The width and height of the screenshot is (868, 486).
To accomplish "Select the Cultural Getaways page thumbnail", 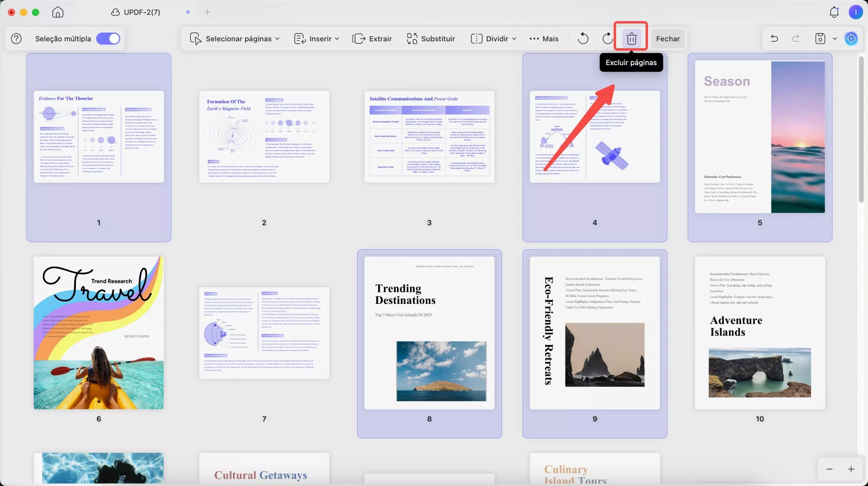I will point(264,468).
